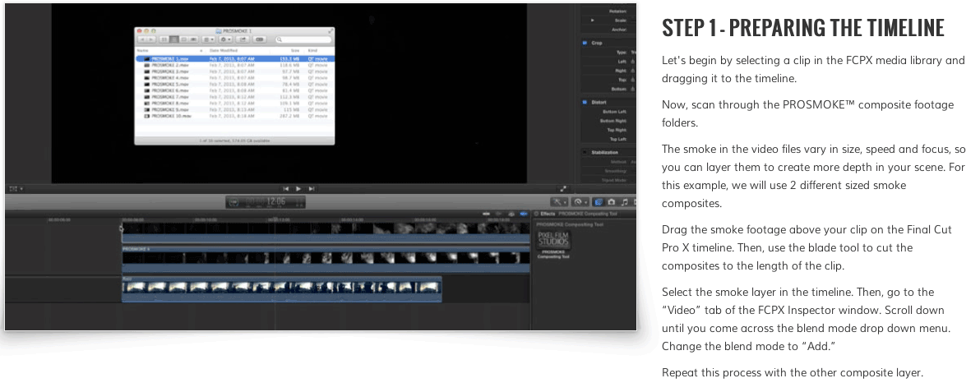Toggle audio skimming in timeline header
The image size is (980, 392).
point(498,214)
